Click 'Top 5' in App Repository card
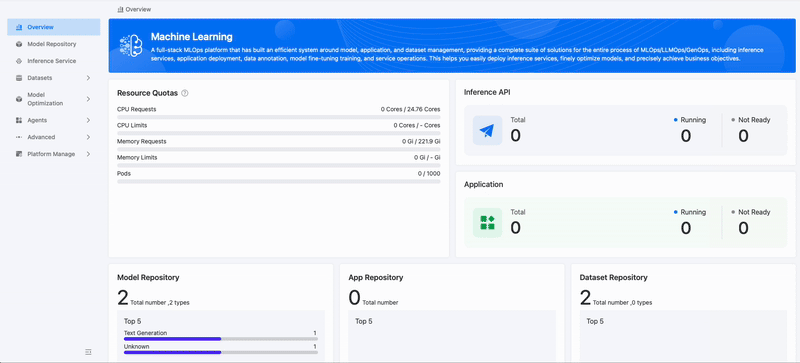This screenshot has width=800, height=363. (x=364, y=322)
